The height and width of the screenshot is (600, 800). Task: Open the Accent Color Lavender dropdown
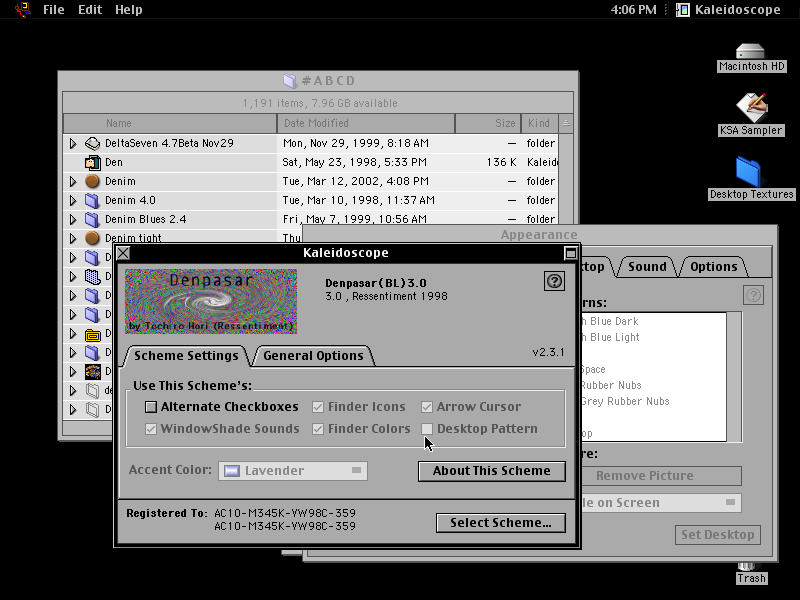point(293,470)
